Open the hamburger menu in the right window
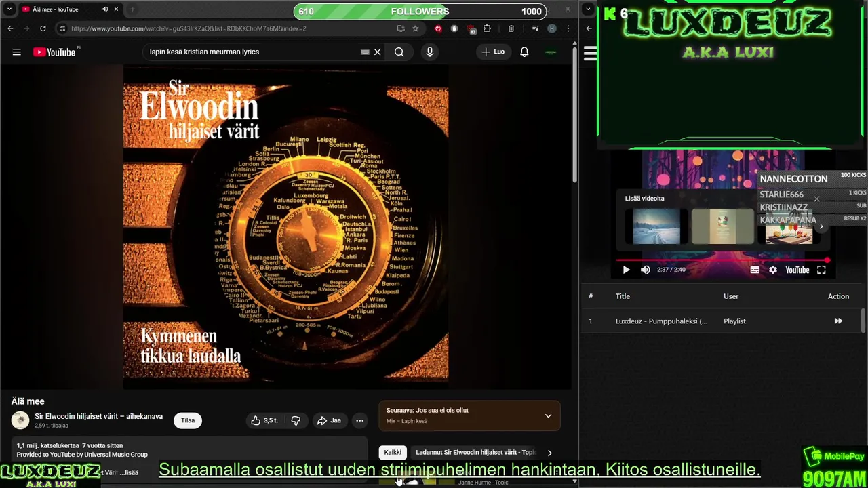 tap(590, 54)
